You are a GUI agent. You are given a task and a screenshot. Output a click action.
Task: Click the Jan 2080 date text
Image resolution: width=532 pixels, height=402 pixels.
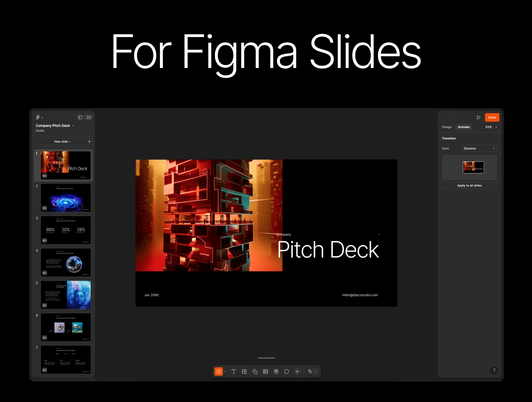(151, 295)
